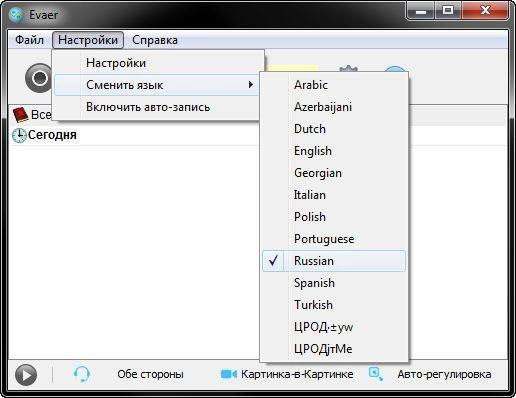Screen dimensions: 516x398
Task: Click the checked Russian language item
Action: pos(334,261)
